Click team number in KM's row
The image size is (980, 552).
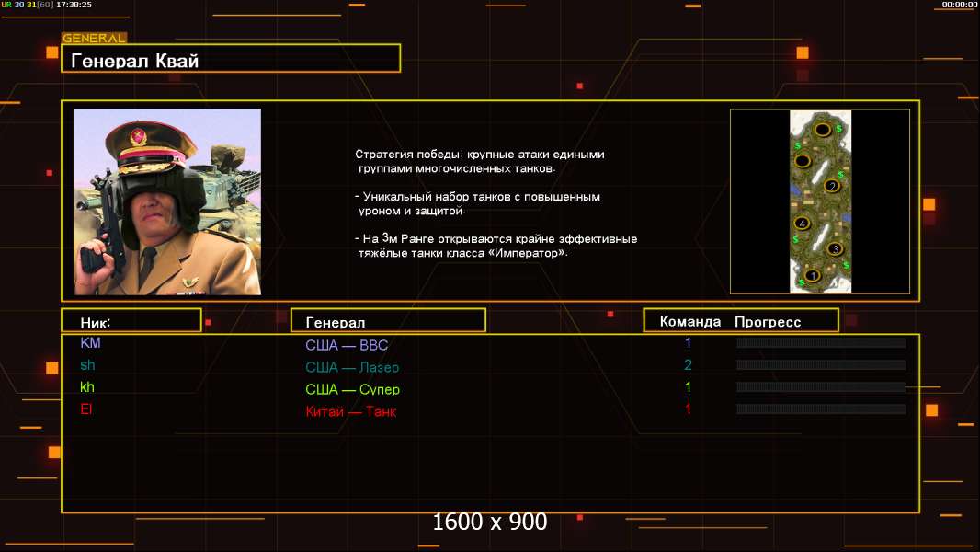pyautogui.click(x=688, y=342)
